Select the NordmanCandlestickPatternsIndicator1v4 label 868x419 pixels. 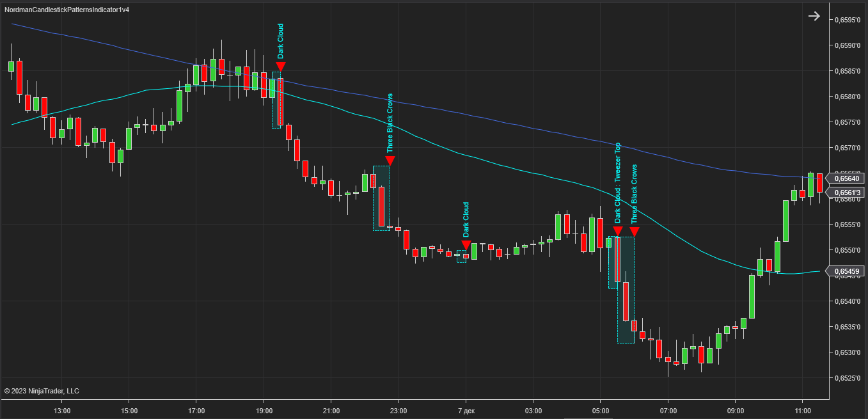[x=67, y=10]
